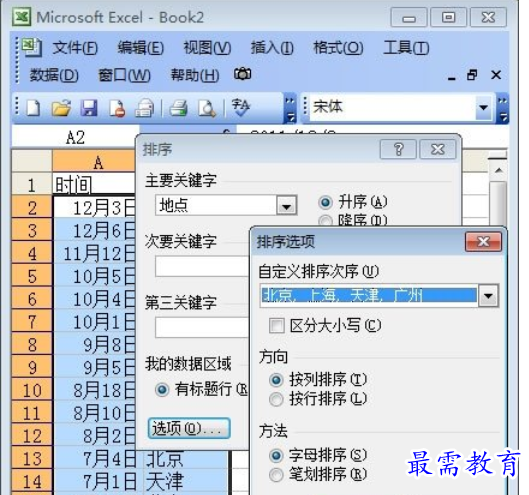Viewport: 529px width, 495px height.
Task: Select row header 10
Action: 32,390
